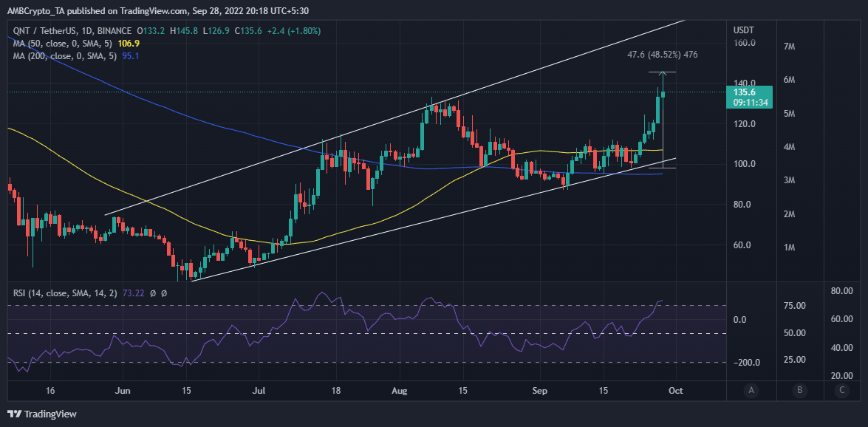Image resolution: width=868 pixels, height=427 pixels.
Task: Select the circular "C" control below the chart
Action: 842,390
